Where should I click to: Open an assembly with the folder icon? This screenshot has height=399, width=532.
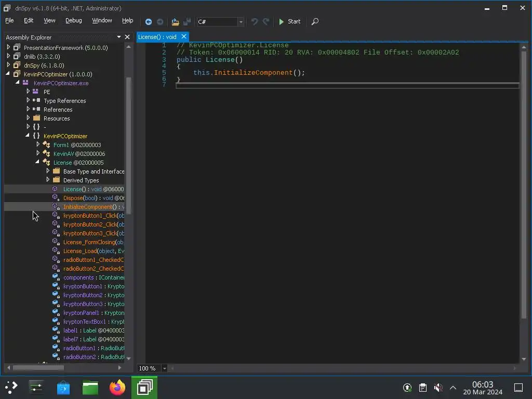point(175,22)
